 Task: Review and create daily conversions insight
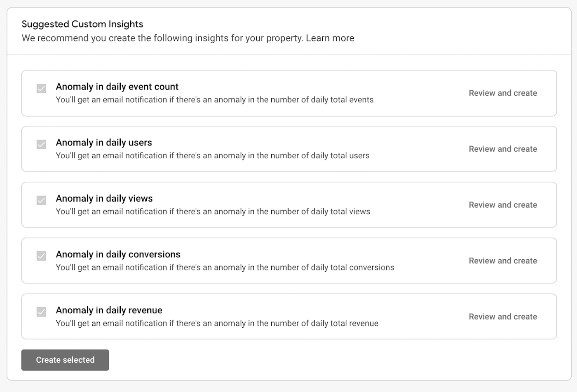(503, 261)
